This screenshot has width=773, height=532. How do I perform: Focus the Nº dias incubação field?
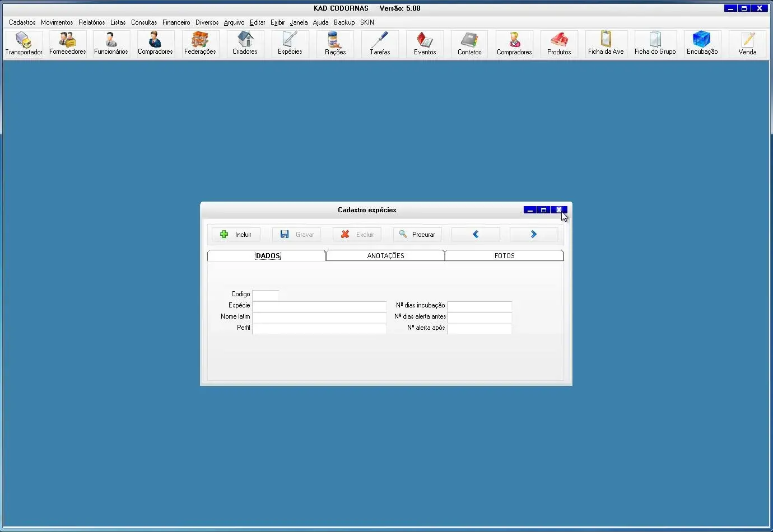(479, 306)
